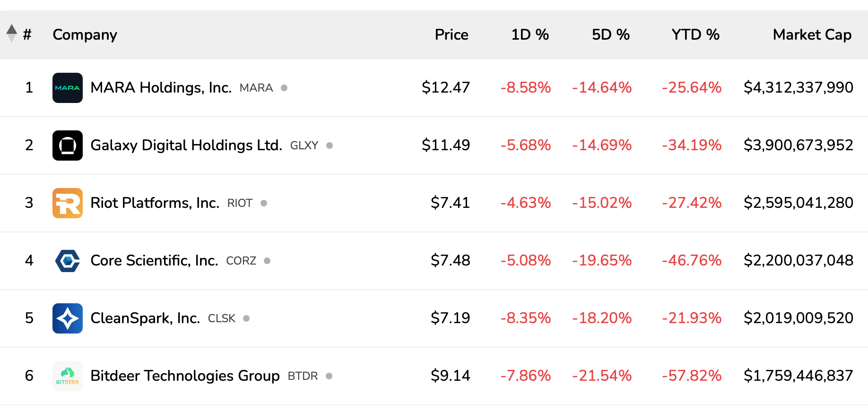Sort by the 5D % header
Viewport: 868px width, 411px height.
[x=610, y=34]
